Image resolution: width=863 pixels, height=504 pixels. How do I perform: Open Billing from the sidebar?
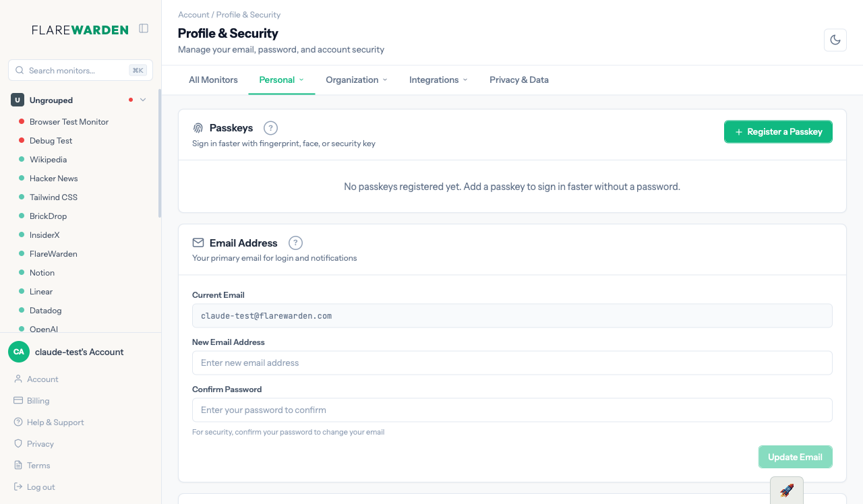38,401
